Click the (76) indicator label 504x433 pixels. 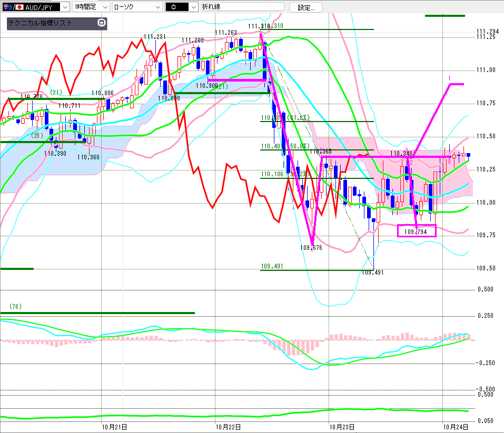(x=15, y=306)
